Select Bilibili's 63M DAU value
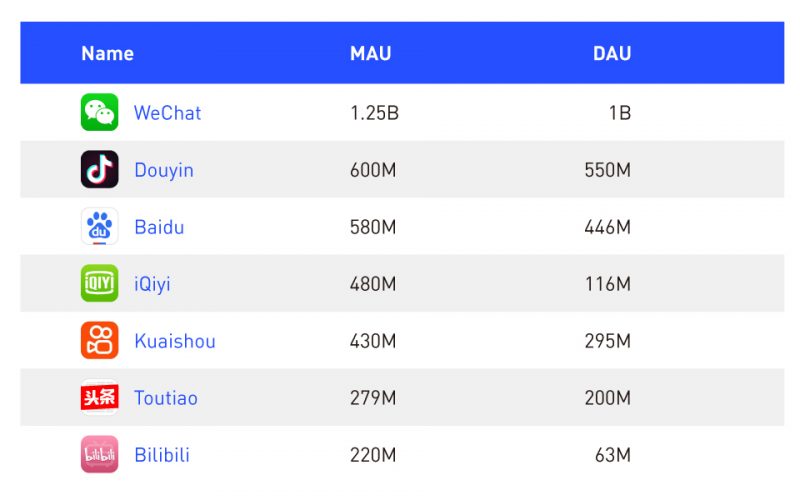This screenshot has width=800, height=500. (x=613, y=455)
